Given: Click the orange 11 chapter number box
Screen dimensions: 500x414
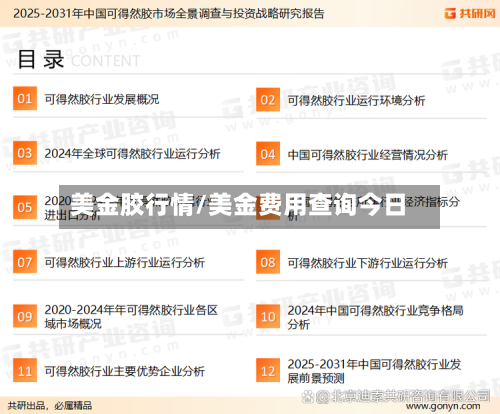Looking at the screenshot, I should 25,371.
